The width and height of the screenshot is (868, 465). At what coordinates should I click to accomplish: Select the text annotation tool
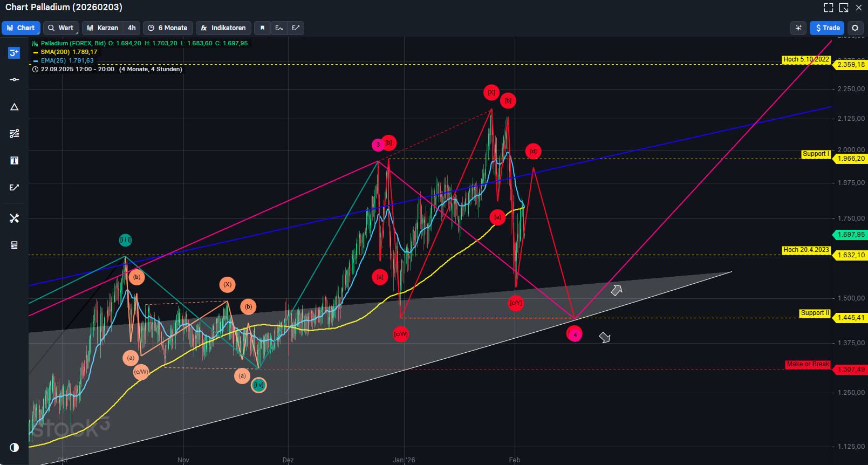click(15, 161)
